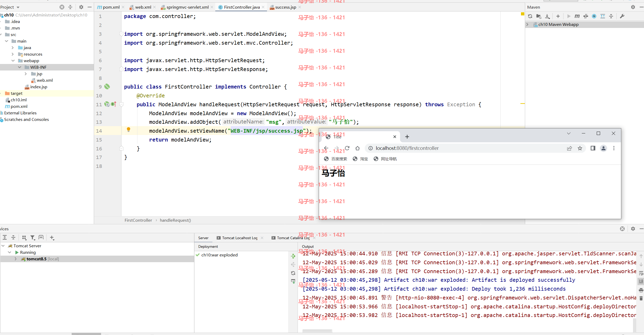The image size is (644, 335).
Task: Close the FirstController.java tab
Action: 263,7
